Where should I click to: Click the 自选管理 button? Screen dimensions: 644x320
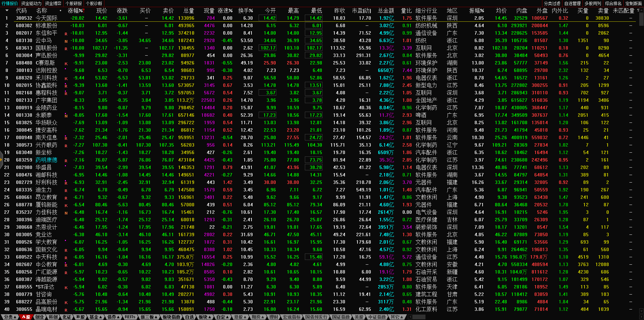(572, 3)
